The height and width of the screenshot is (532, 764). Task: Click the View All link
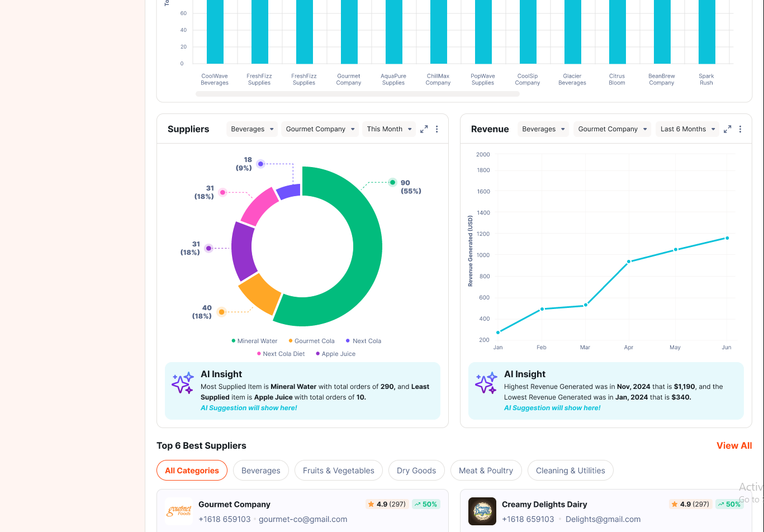coord(734,445)
